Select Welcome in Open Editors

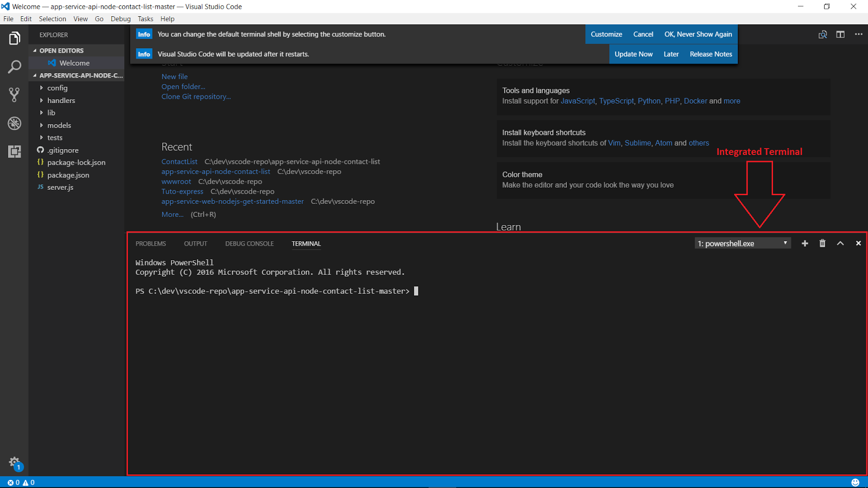tap(76, 63)
